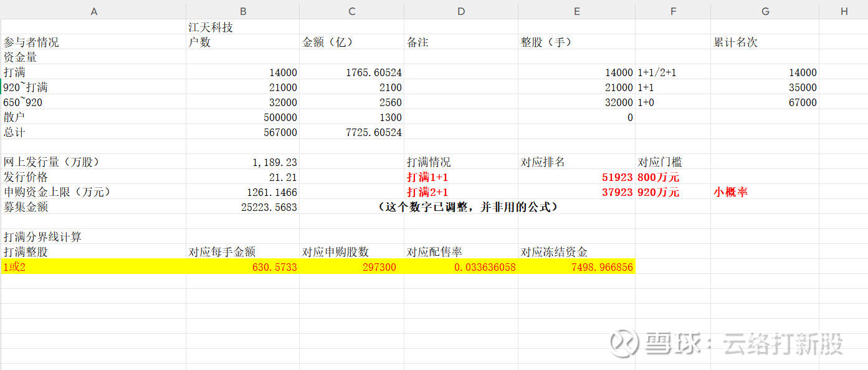
Task: Click the 打满 row label
Action: coord(93,72)
